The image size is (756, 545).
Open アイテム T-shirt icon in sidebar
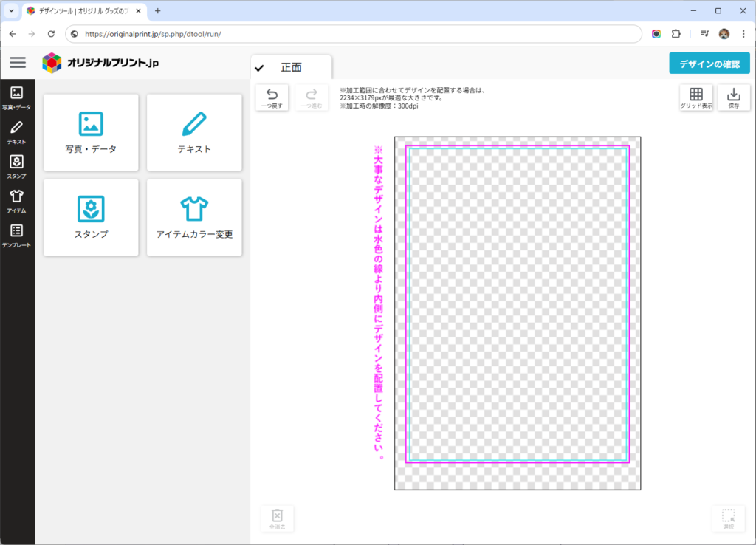[16, 200]
